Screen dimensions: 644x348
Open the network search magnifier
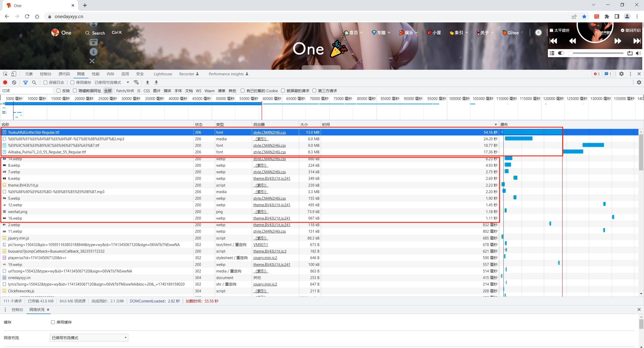(x=34, y=82)
